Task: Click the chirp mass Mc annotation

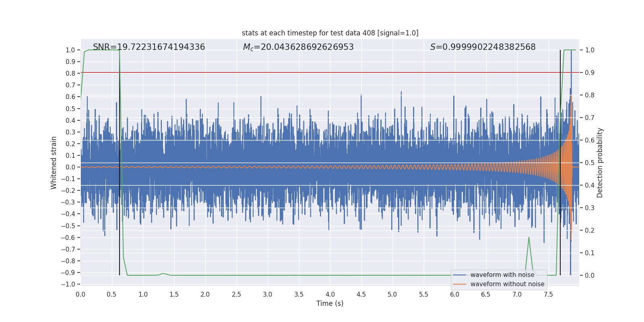Action: 298,47
